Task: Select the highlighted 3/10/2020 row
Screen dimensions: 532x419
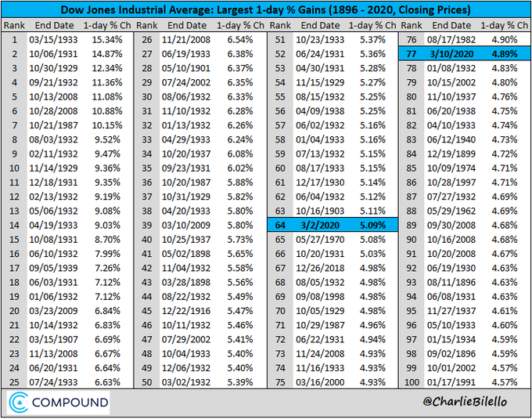Action: (x=465, y=54)
